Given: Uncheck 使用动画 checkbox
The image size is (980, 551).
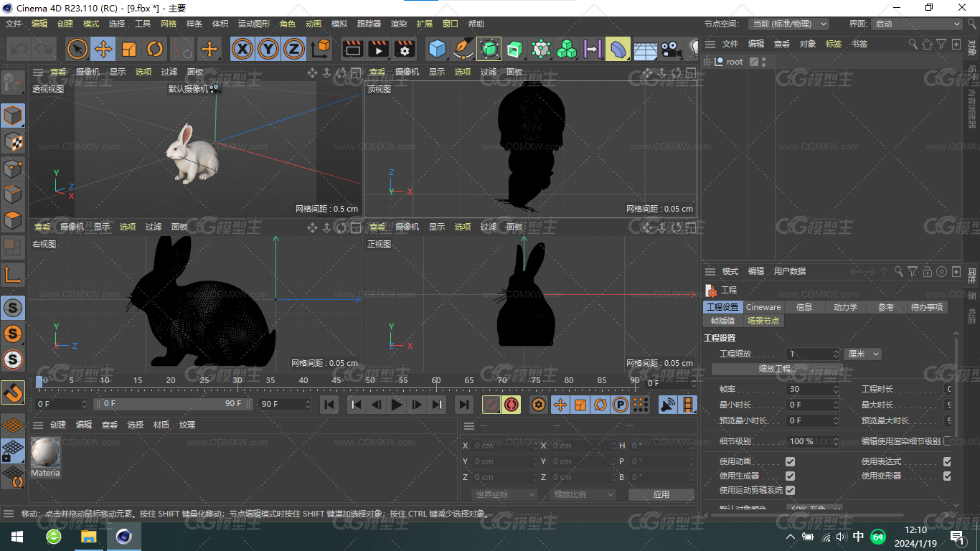Looking at the screenshot, I should coord(790,461).
